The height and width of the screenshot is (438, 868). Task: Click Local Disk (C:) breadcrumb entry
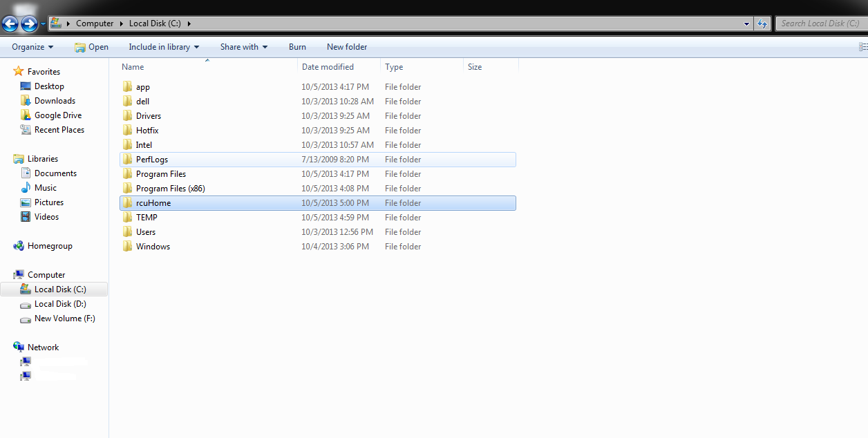153,23
